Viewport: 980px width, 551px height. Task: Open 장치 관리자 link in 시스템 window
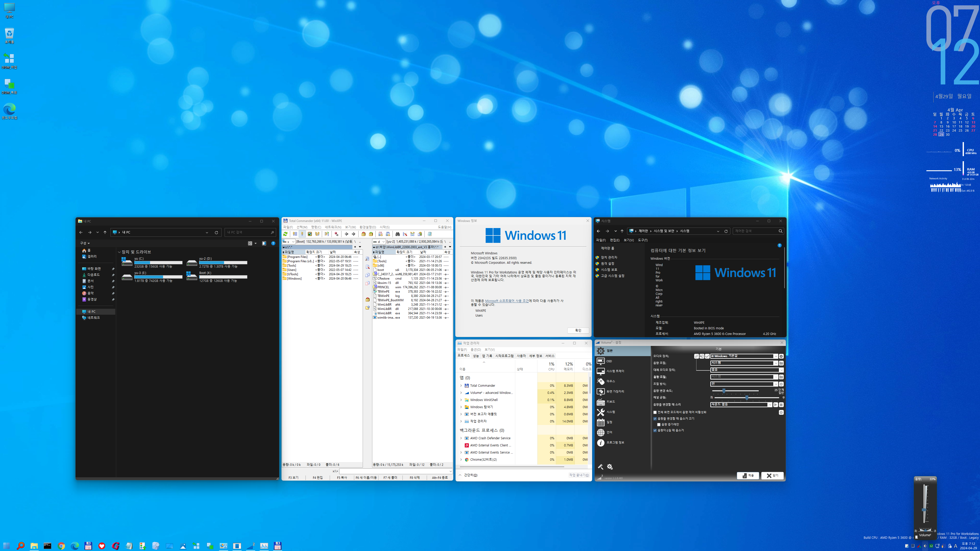[x=609, y=257]
